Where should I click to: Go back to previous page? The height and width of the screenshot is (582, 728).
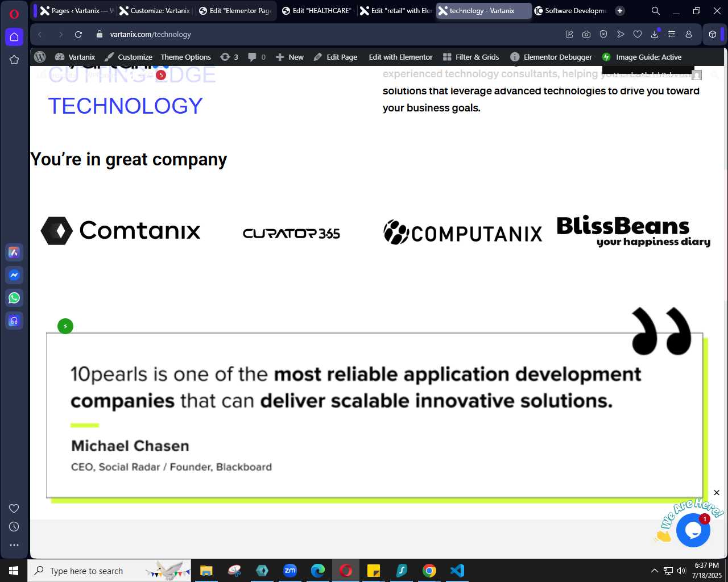tap(40, 34)
